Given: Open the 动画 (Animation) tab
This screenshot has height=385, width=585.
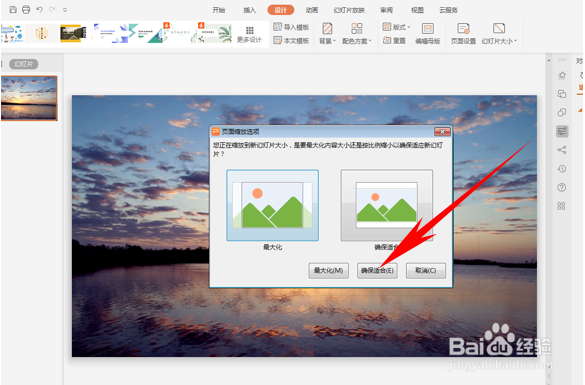Looking at the screenshot, I should 312,10.
